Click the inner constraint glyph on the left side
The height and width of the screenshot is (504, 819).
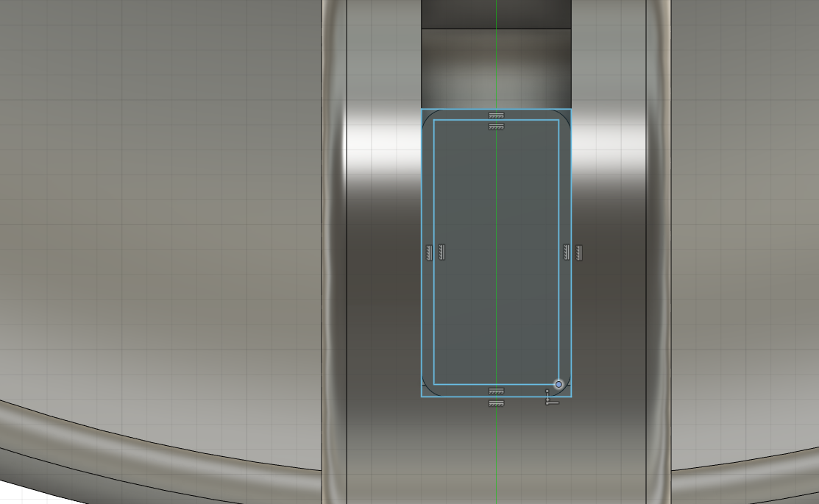[442, 252]
